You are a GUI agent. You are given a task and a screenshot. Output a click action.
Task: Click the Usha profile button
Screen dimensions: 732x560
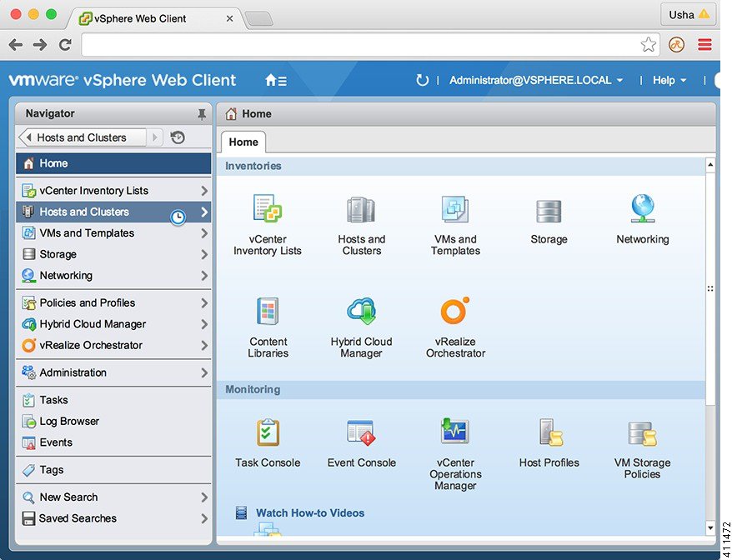click(x=689, y=14)
